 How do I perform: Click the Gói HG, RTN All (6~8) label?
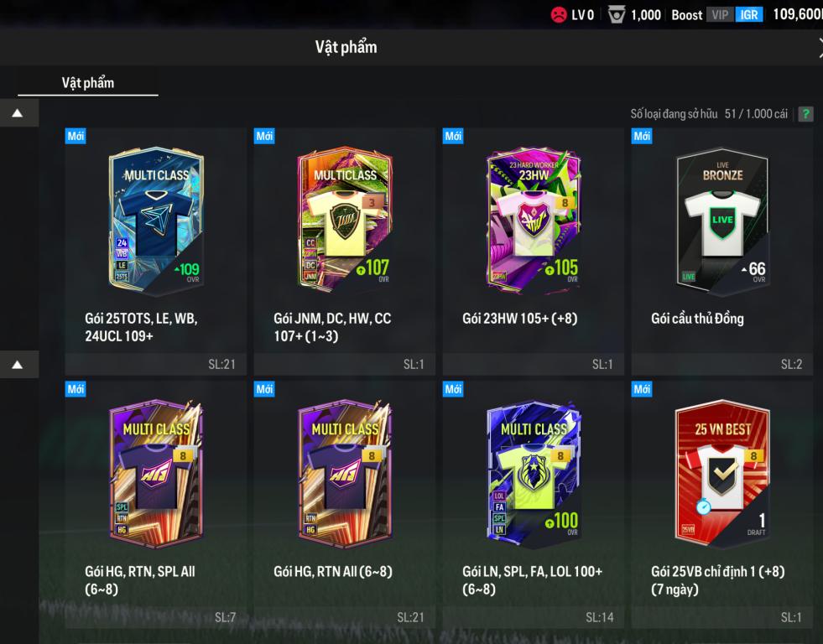[x=333, y=572]
